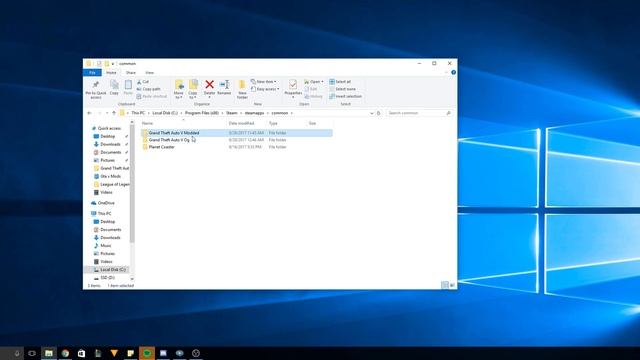Create a New folder from the ribbon
This screenshot has width=640, height=360.
tap(242, 89)
